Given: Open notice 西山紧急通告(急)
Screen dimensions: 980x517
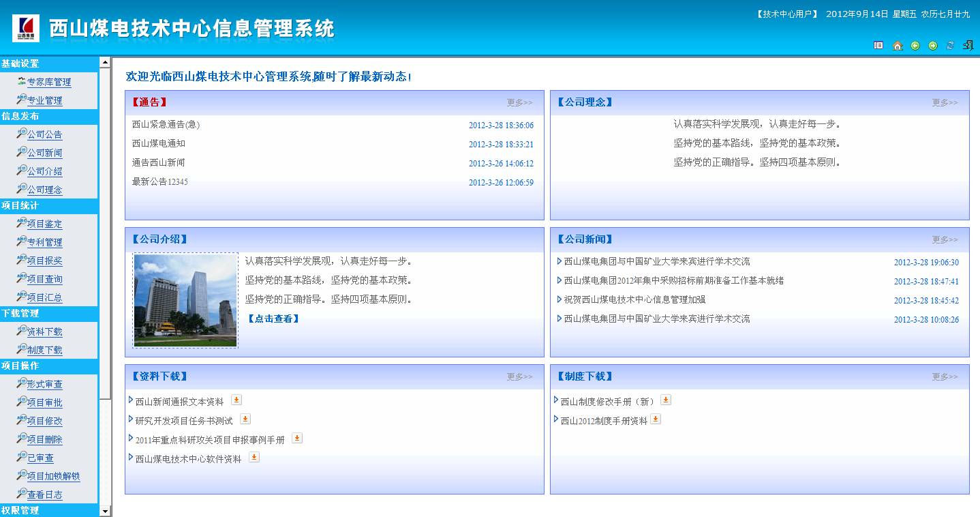Looking at the screenshot, I should tap(166, 125).
